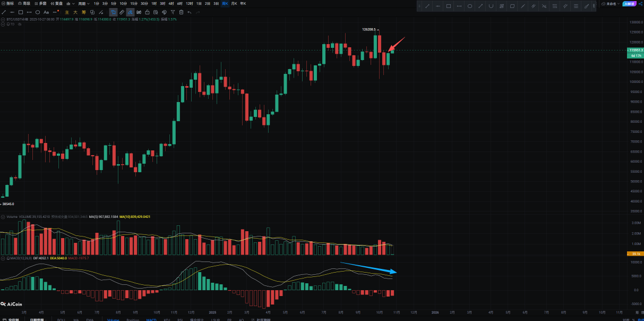This screenshot has width=644, height=321.
Task: Switch to the 月K timeframe
Action: tap(234, 4)
